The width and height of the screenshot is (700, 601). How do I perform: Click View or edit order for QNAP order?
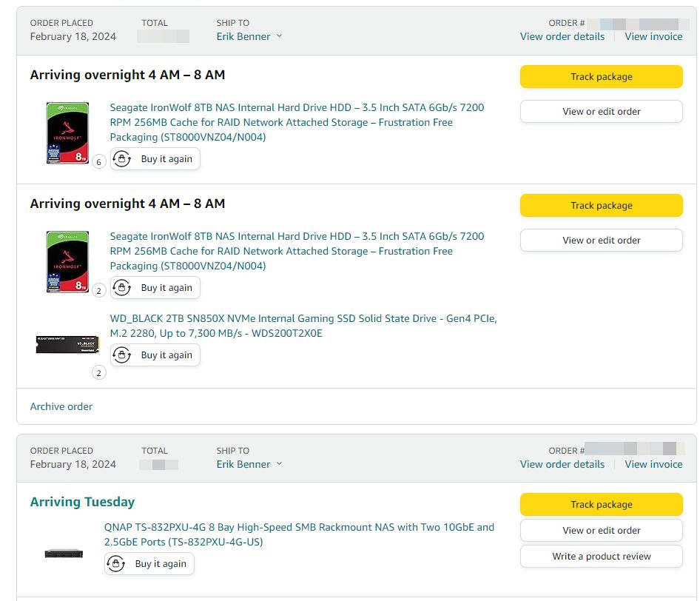click(x=601, y=530)
